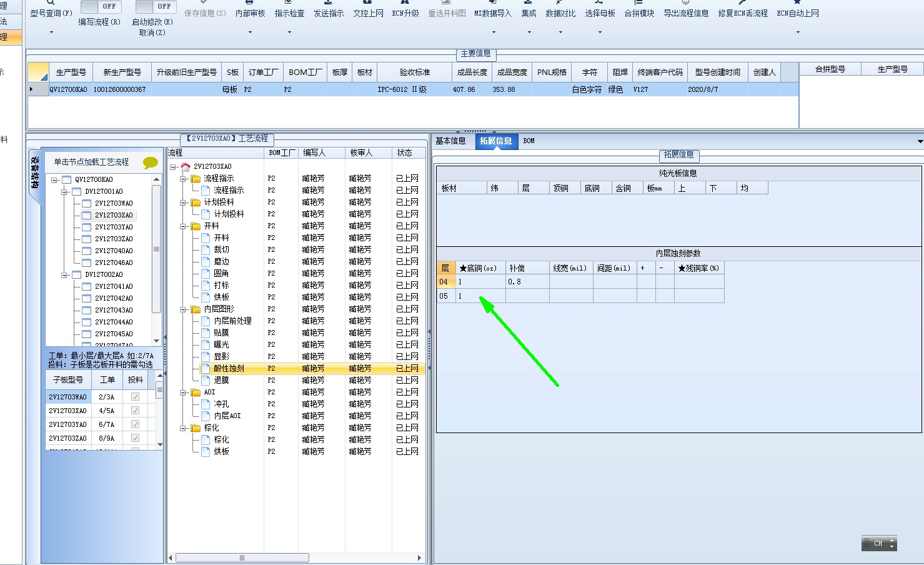
Task: Select the 2V12703YA0 node in structure tree
Action: pyautogui.click(x=114, y=227)
